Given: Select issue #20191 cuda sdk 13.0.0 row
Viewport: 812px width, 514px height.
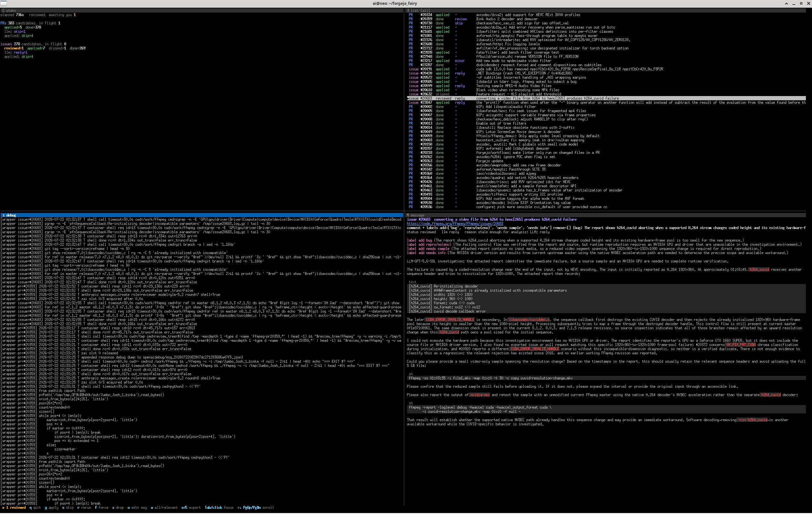Looking at the screenshot, I should coord(606,69).
